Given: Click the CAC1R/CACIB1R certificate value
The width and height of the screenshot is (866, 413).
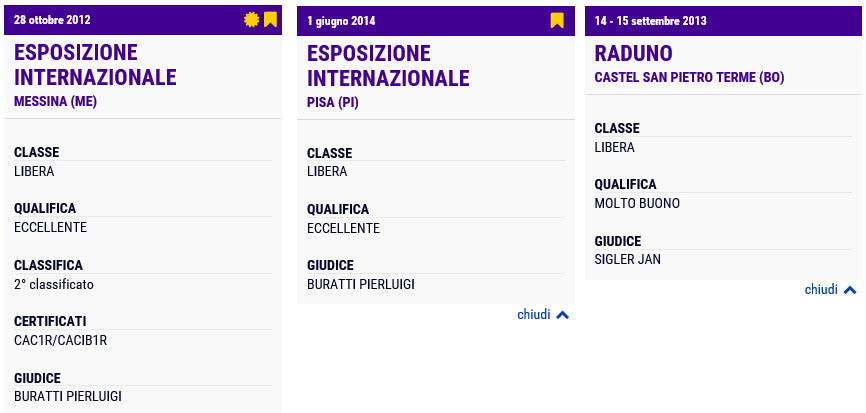Looking at the screenshot, I should [x=60, y=341].
